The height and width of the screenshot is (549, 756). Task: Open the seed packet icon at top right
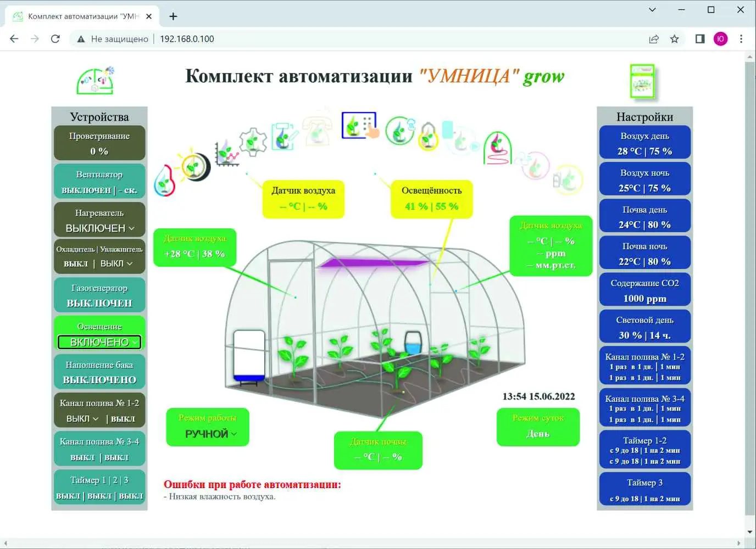642,81
